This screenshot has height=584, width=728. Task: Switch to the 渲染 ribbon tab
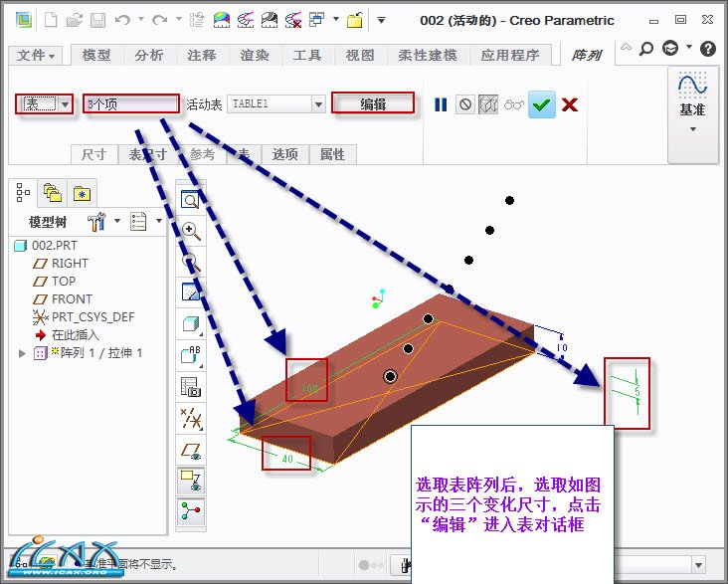click(255, 55)
